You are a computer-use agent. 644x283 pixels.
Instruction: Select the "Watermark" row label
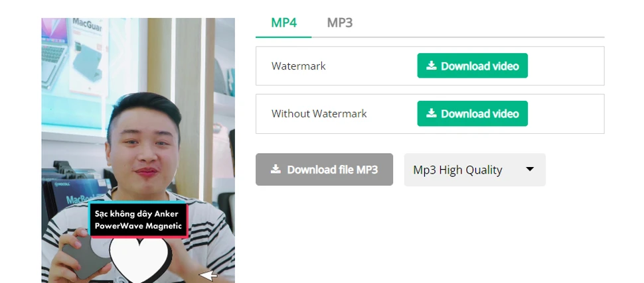tap(299, 66)
